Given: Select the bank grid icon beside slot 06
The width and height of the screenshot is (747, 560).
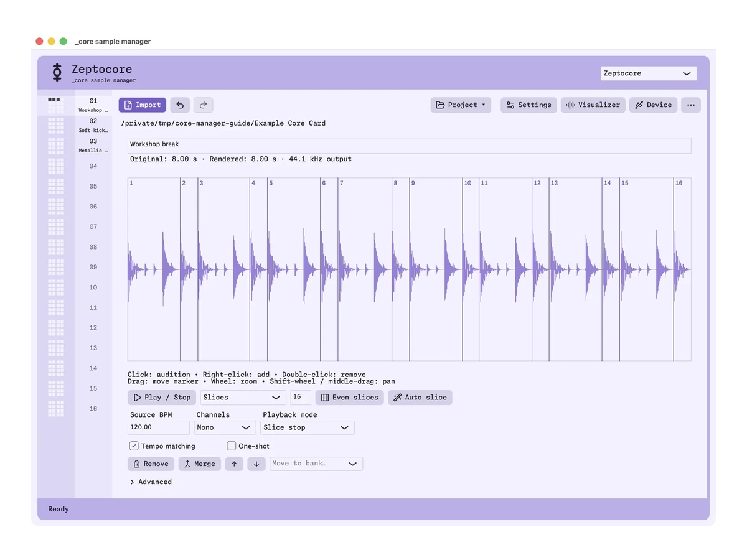Looking at the screenshot, I should click(x=56, y=207).
